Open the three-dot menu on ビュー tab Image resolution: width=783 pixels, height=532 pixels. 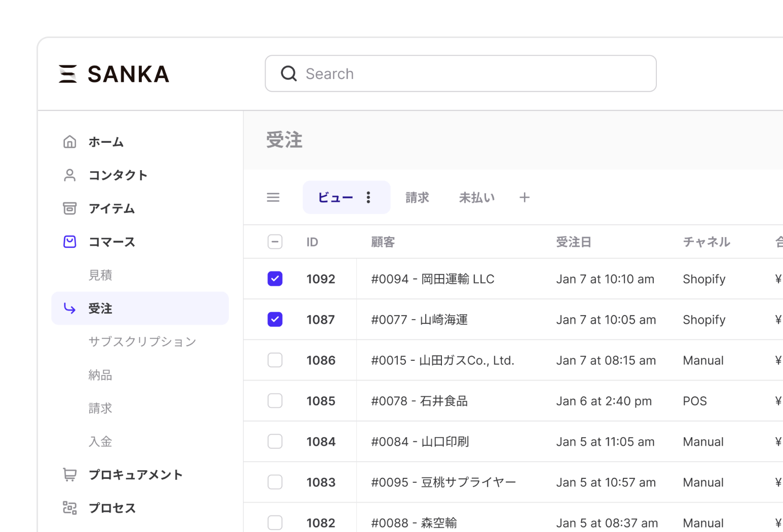click(x=368, y=198)
